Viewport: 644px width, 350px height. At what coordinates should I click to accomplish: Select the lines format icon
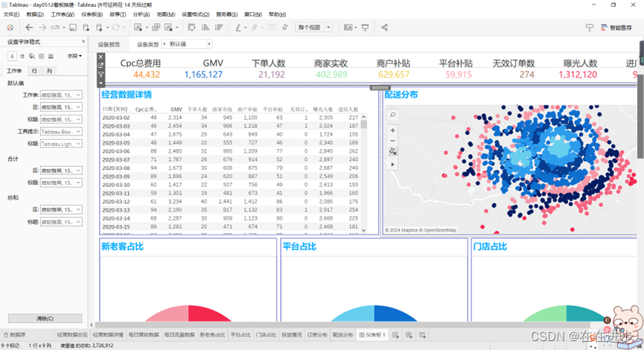pyautogui.click(x=51, y=57)
